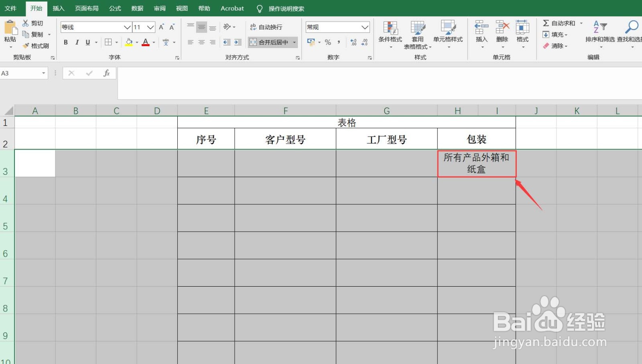Switch to the 插入 ribbon tab

59,8
